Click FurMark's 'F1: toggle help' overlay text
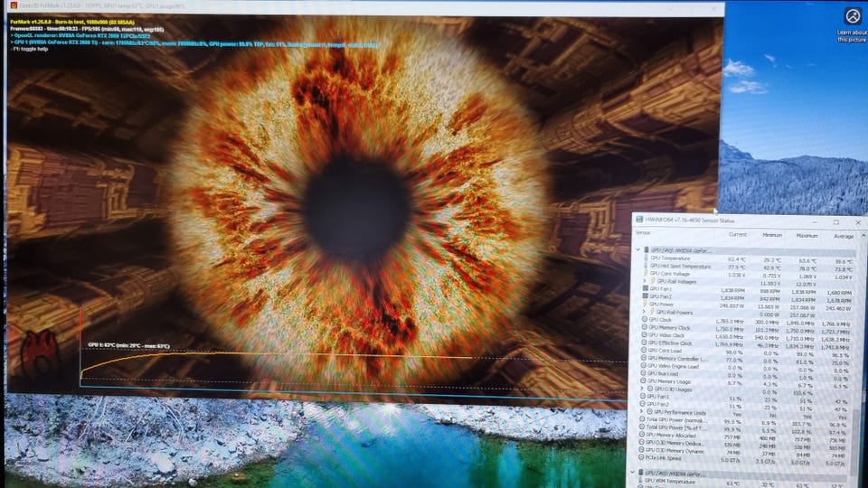The height and width of the screenshot is (488, 868). coord(31,49)
